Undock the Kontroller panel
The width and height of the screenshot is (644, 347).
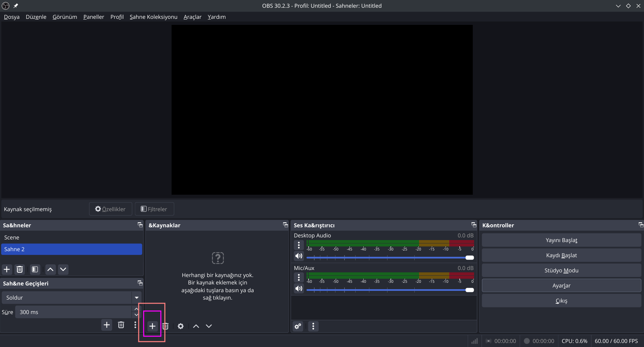pos(641,225)
